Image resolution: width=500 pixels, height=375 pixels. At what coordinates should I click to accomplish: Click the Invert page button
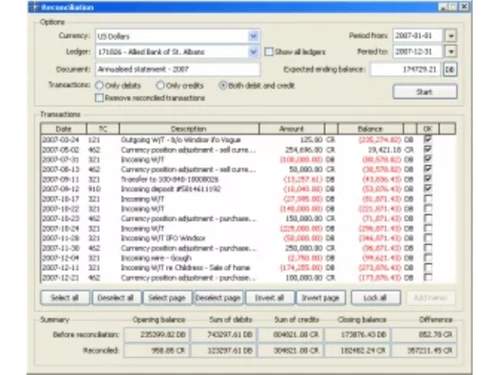click(x=321, y=298)
